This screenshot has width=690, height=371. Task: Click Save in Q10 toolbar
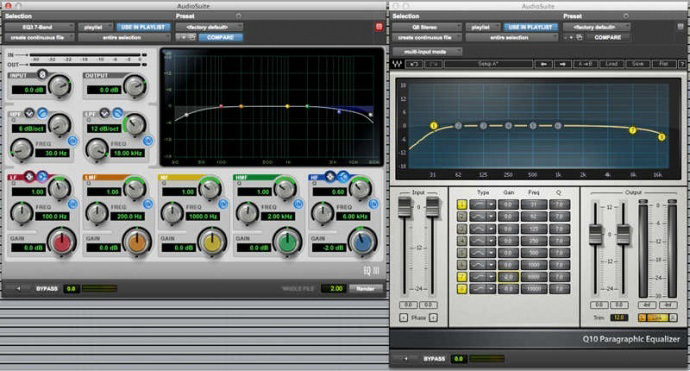(638, 64)
